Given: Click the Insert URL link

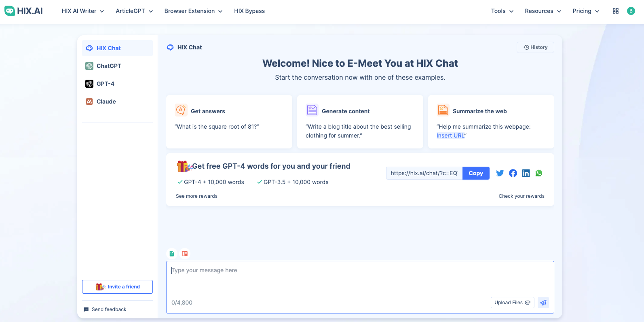Looking at the screenshot, I should (x=450, y=136).
